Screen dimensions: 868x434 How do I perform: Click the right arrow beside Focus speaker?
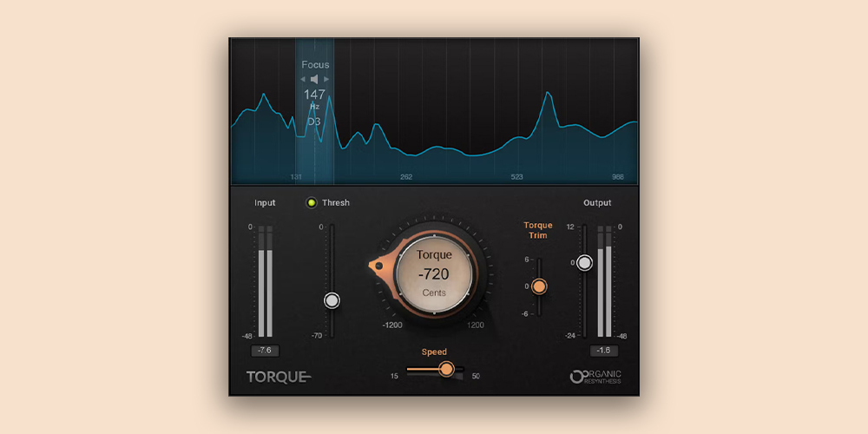pos(326,79)
